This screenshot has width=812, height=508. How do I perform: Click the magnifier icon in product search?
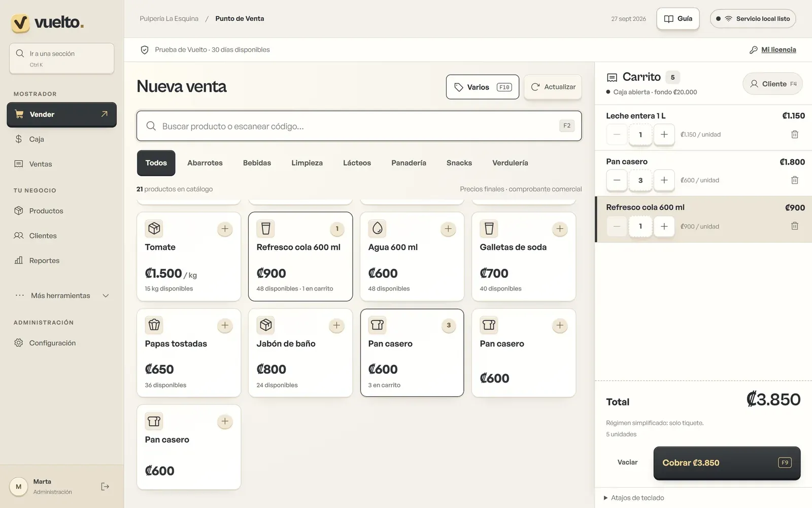pos(151,126)
